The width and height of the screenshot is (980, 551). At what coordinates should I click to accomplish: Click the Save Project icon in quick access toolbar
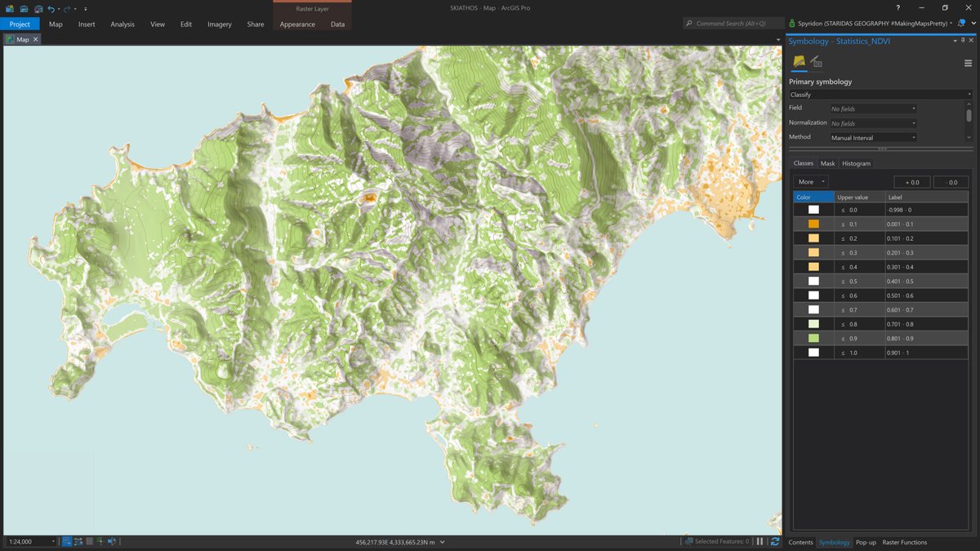pyautogui.click(x=38, y=8)
